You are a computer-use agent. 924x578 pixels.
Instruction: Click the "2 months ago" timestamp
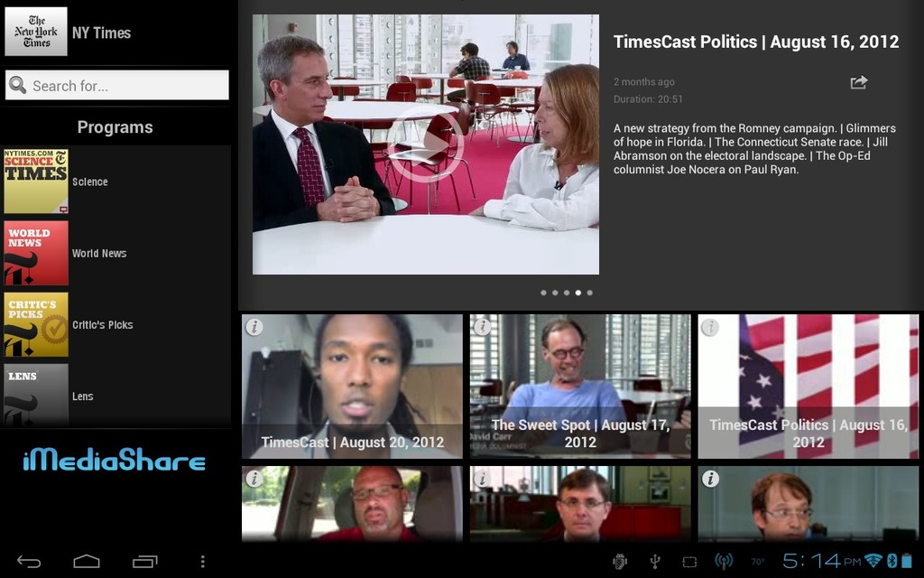pyautogui.click(x=644, y=82)
